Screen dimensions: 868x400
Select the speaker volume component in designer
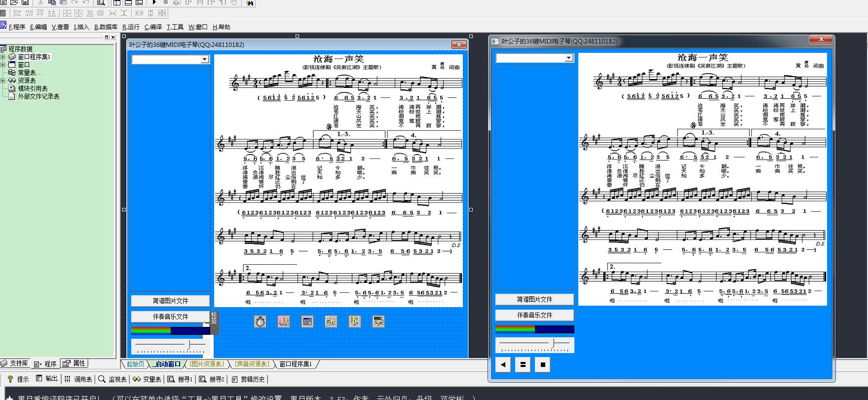click(331, 322)
